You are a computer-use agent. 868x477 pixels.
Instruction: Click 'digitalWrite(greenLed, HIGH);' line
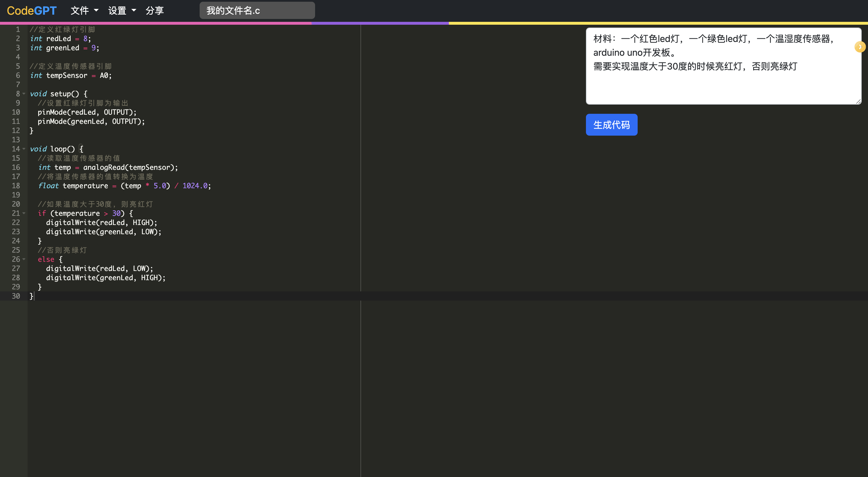106,278
